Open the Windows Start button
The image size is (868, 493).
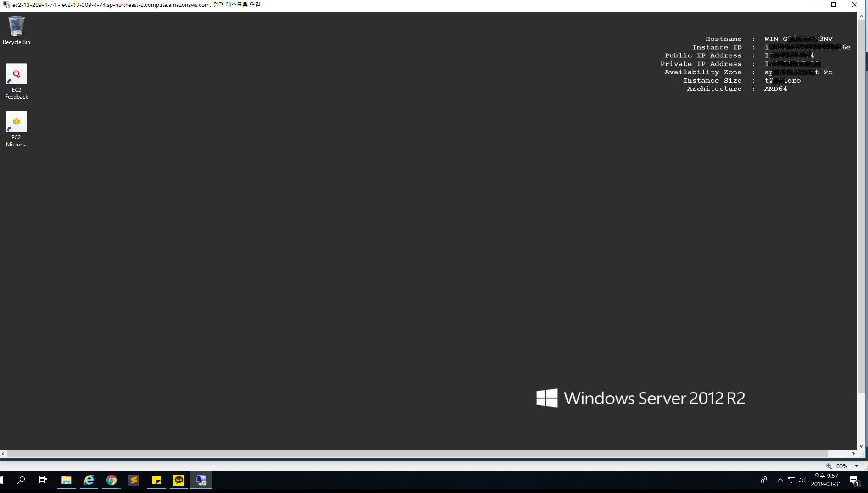pyautogui.click(x=1, y=480)
